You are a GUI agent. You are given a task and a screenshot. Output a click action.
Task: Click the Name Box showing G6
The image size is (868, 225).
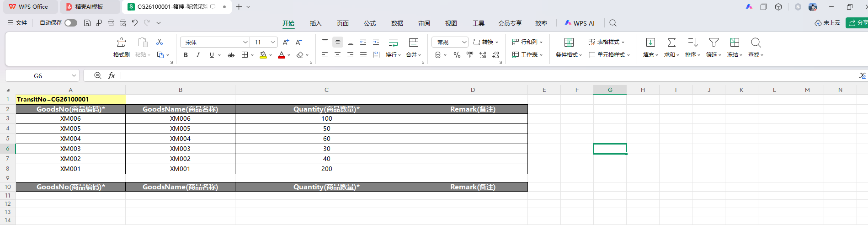pyautogui.click(x=42, y=75)
